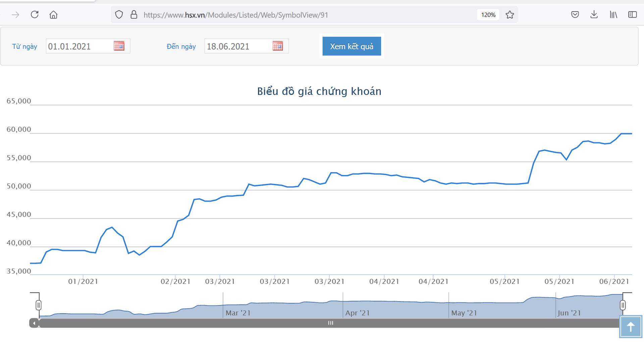Reload the current browser page
Screen dimensions: 644x342
click(35, 15)
